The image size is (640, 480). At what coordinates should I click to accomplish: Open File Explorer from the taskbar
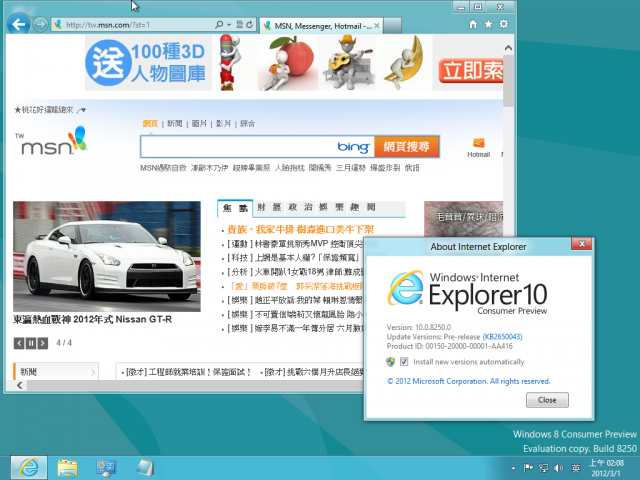(x=67, y=468)
